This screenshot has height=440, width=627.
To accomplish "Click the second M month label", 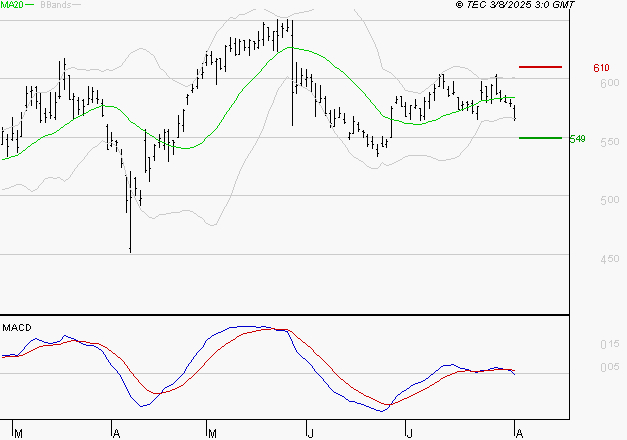I will [x=212, y=434].
